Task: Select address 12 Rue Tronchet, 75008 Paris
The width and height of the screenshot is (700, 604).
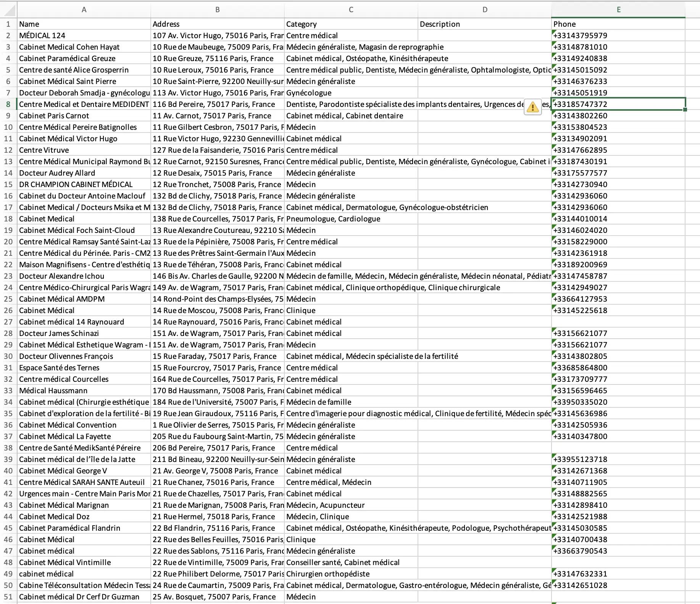Action: [218, 184]
